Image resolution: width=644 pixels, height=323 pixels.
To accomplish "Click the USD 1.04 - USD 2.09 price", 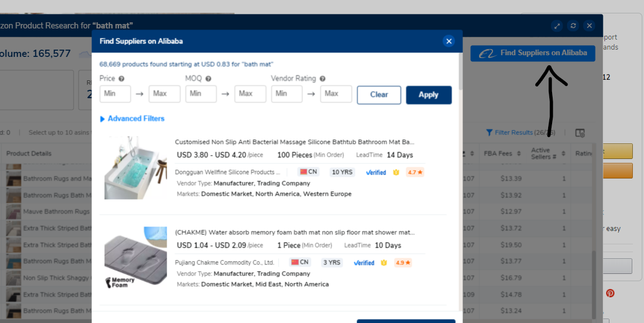I will click(212, 245).
